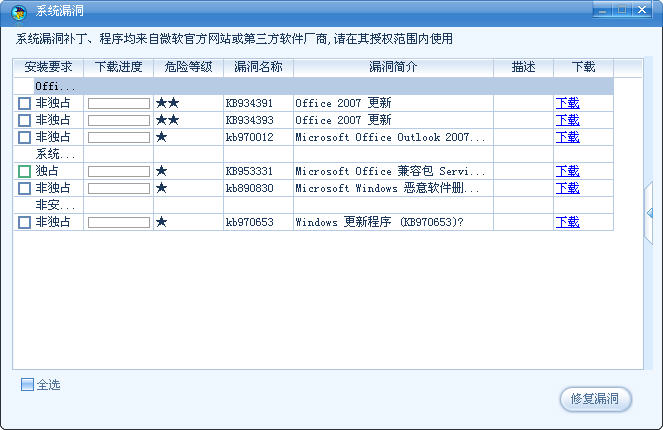Viewport: 663px width, 430px height.
Task: Sort by 下载进度 column header
Action: pyautogui.click(x=118, y=67)
